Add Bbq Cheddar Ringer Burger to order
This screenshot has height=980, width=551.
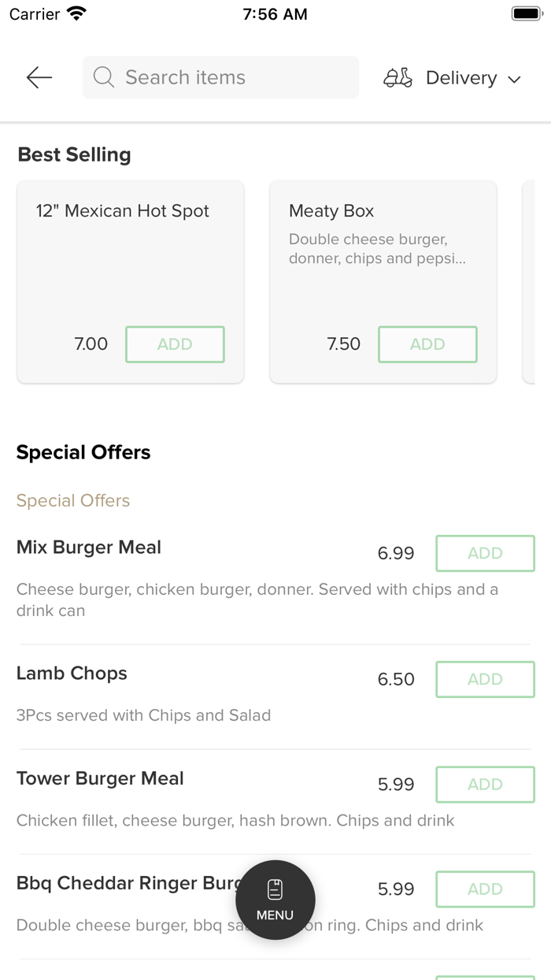[485, 889]
